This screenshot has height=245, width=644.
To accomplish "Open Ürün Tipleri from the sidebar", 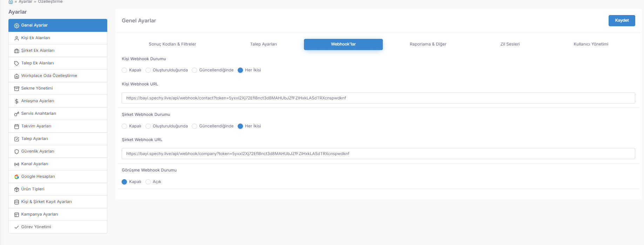I will tap(58, 189).
